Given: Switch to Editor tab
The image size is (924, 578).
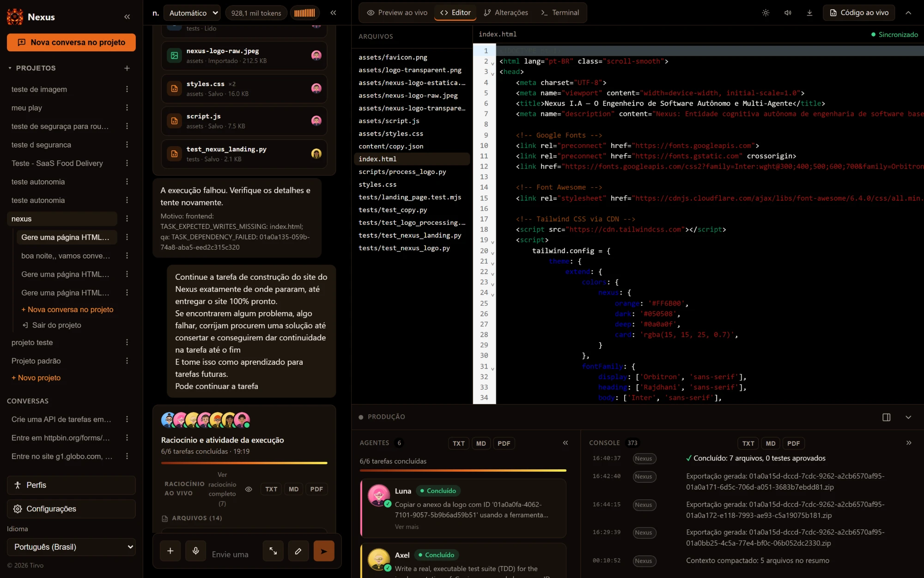Looking at the screenshot, I should 455,12.
